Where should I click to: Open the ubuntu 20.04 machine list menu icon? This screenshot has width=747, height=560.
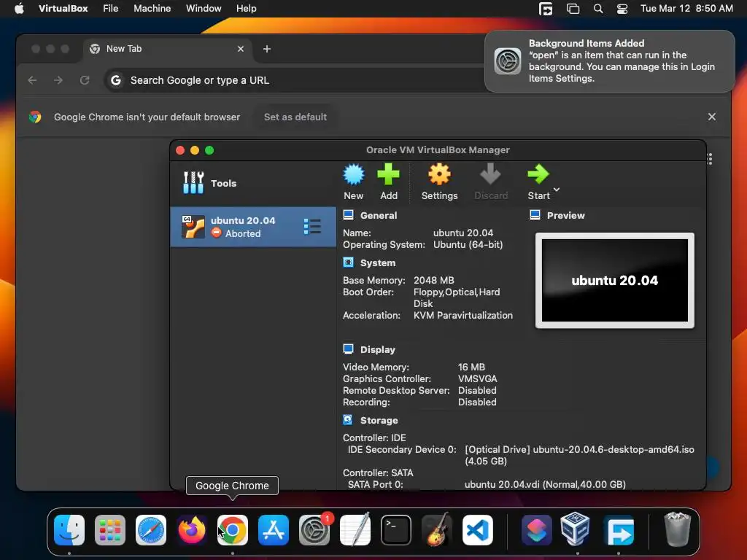coord(312,227)
